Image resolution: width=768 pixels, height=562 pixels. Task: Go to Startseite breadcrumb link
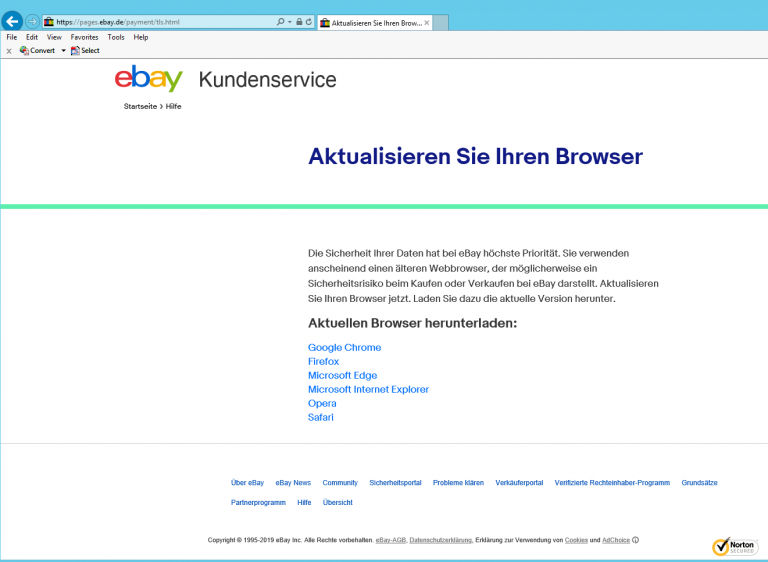140,106
